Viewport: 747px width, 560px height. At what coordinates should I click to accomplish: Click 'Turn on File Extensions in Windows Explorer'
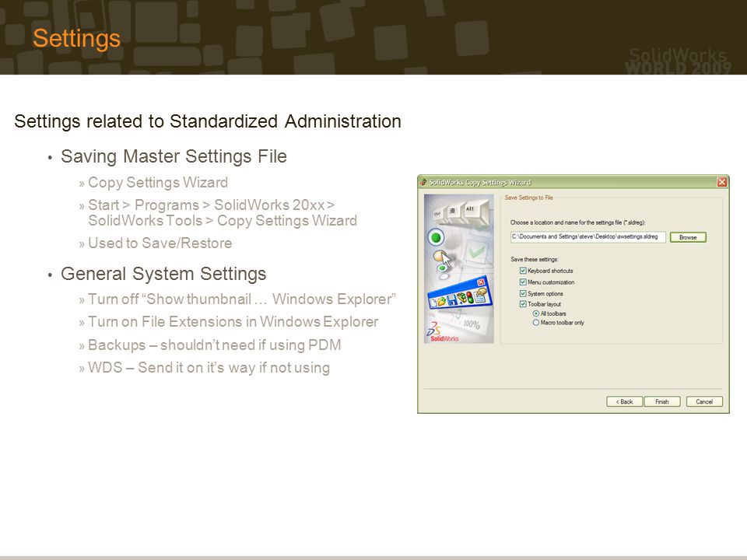point(233,322)
